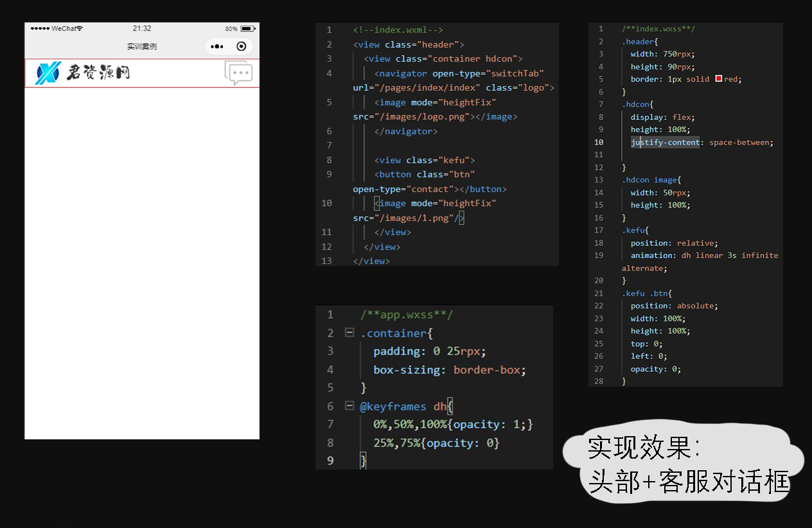Click the 实现效果 caption text
This screenshot has height=528, width=812.
click(644, 448)
